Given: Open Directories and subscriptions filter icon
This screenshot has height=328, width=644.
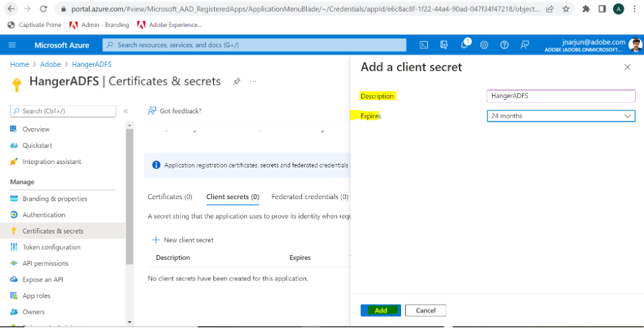Looking at the screenshot, I should 444,45.
